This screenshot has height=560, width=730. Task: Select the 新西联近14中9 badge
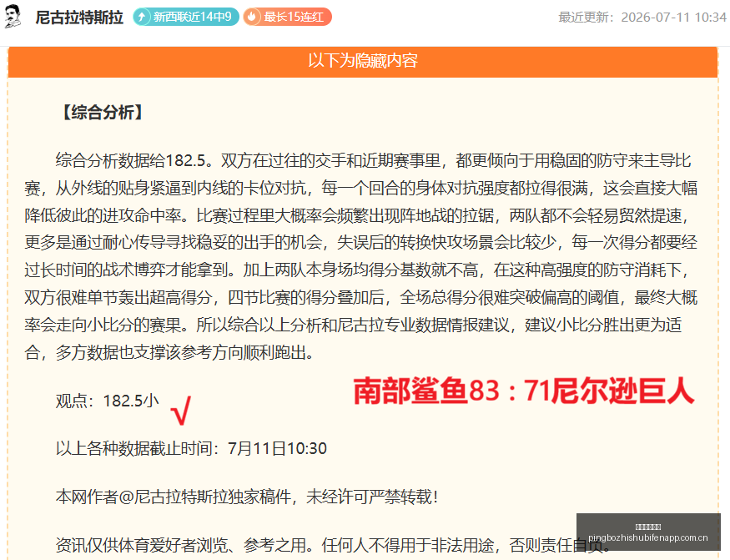tap(186, 17)
